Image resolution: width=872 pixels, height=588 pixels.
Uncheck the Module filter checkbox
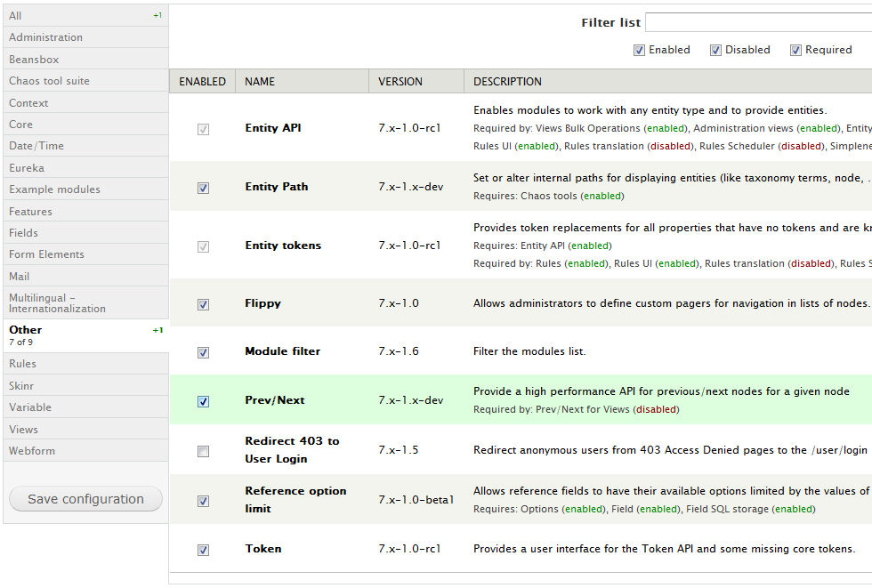click(203, 352)
